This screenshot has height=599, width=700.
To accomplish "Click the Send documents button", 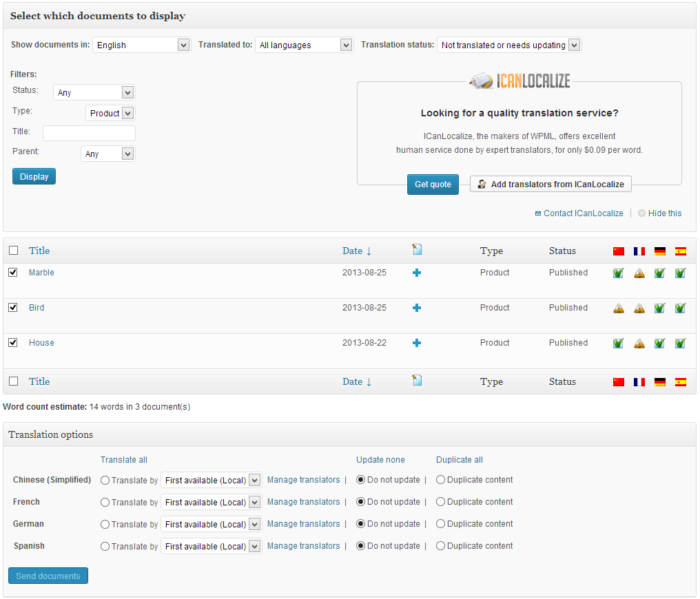I will (x=48, y=576).
